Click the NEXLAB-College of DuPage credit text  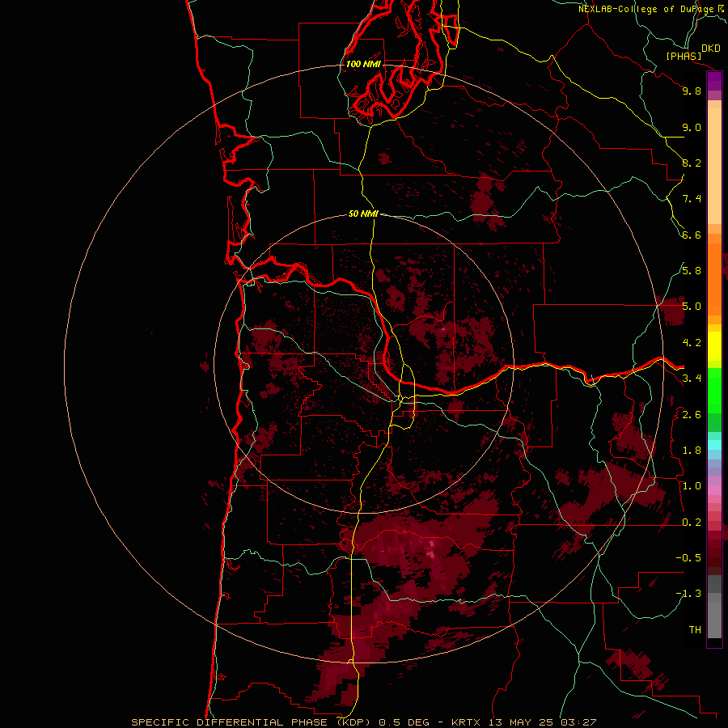pyautogui.click(x=647, y=9)
